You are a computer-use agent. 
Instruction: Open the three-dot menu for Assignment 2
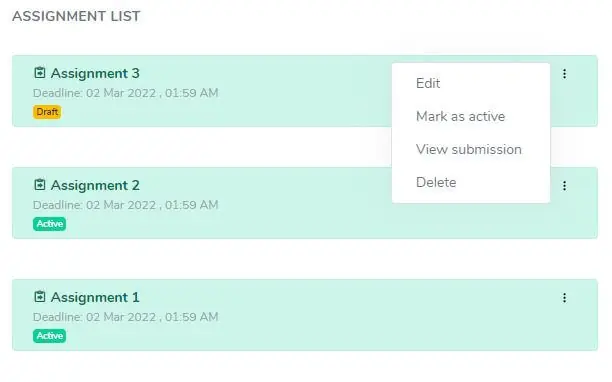click(564, 186)
